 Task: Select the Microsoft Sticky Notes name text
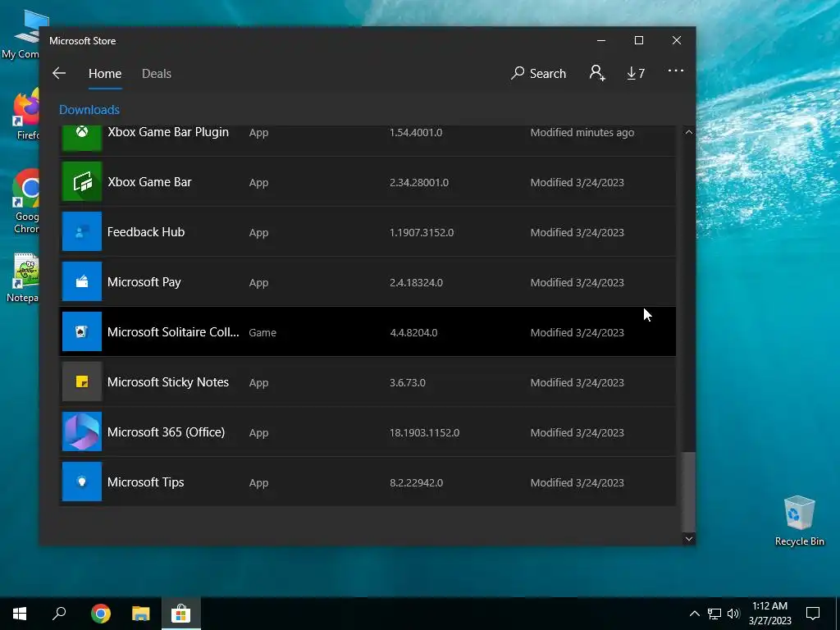pyautogui.click(x=168, y=382)
